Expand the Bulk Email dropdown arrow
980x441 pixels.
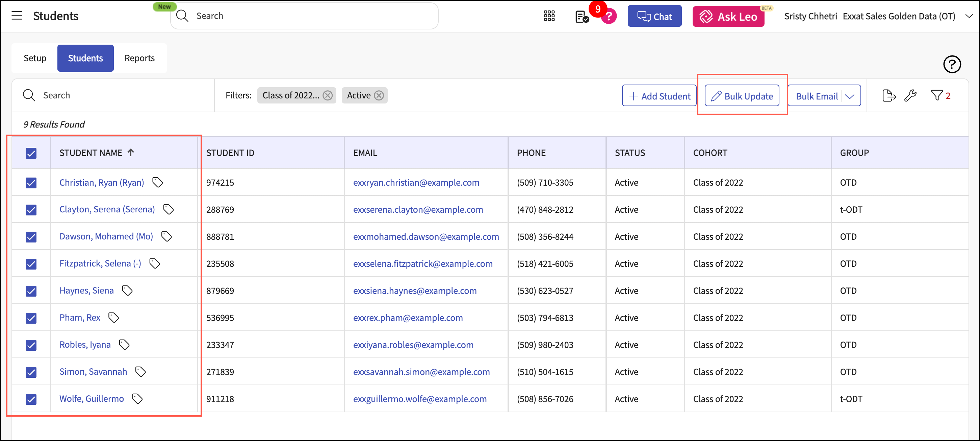coord(850,96)
